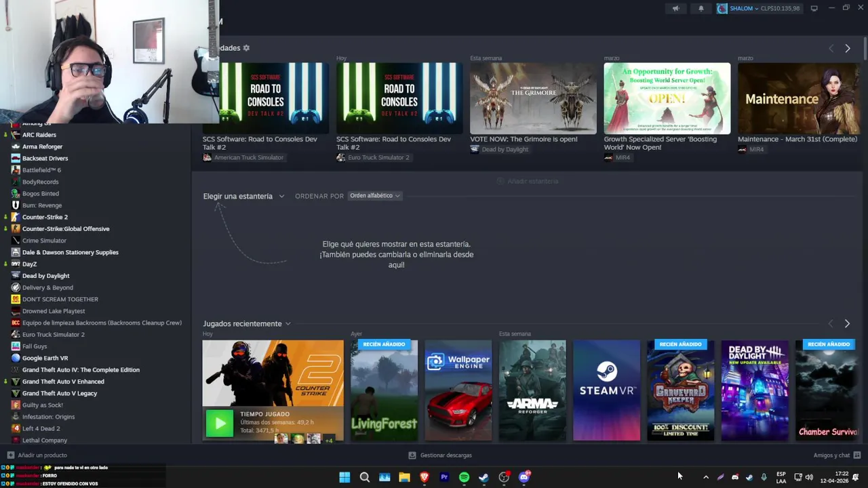This screenshot has height=488, width=868.
Task: Open LivingForest game cover
Action: (384, 390)
